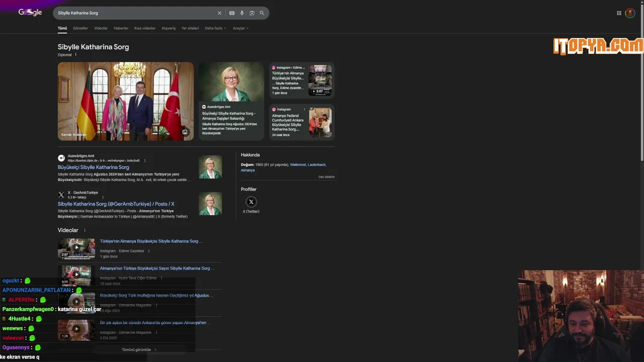Click inside the Google search input field

coord(136,13)
